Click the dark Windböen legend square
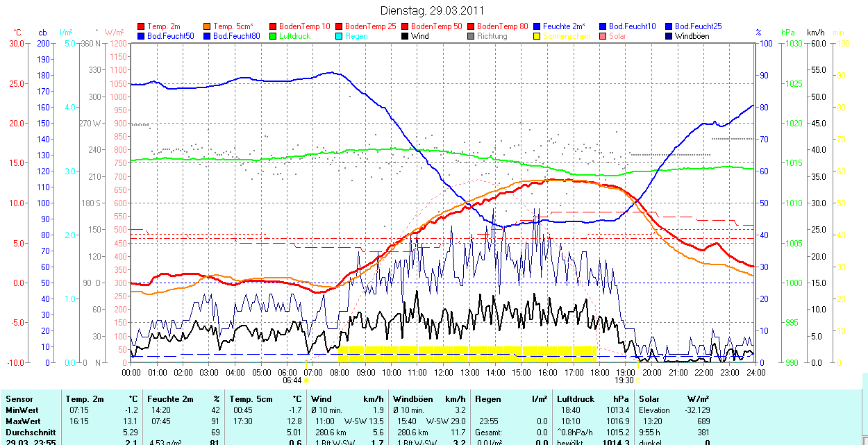 669,36
